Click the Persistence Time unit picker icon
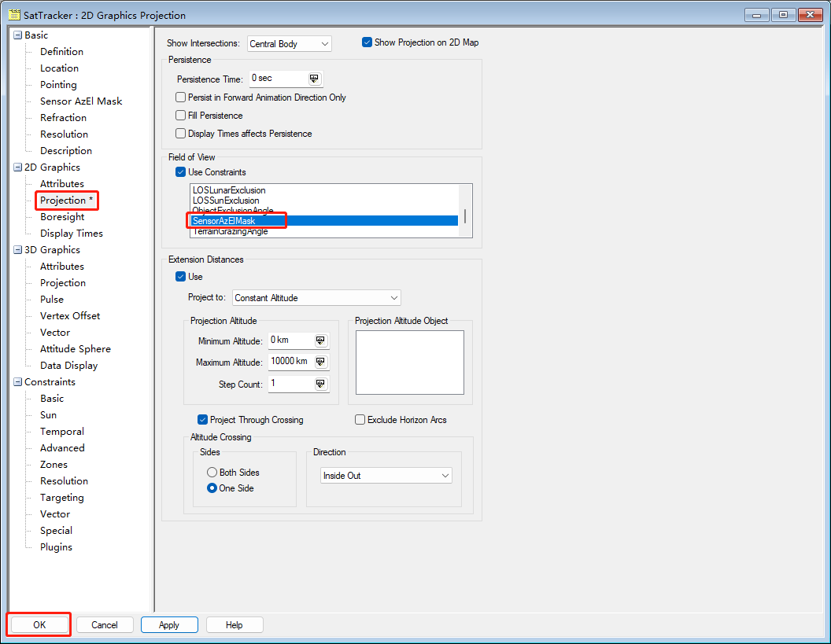Image resolution: width=831 pixels, height=644 pixels. (x=314, y=79)
